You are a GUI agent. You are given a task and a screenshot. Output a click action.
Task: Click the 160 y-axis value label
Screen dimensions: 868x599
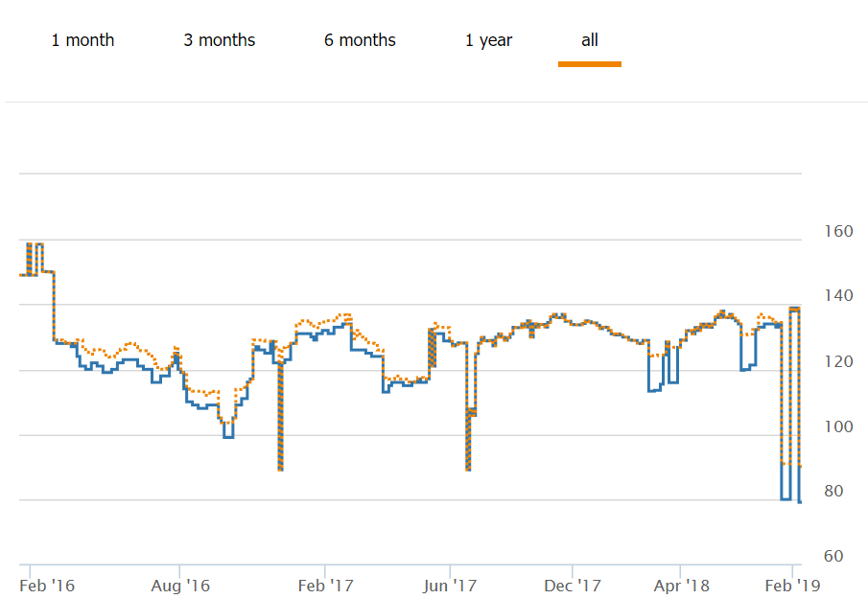(x=839, y=231)
